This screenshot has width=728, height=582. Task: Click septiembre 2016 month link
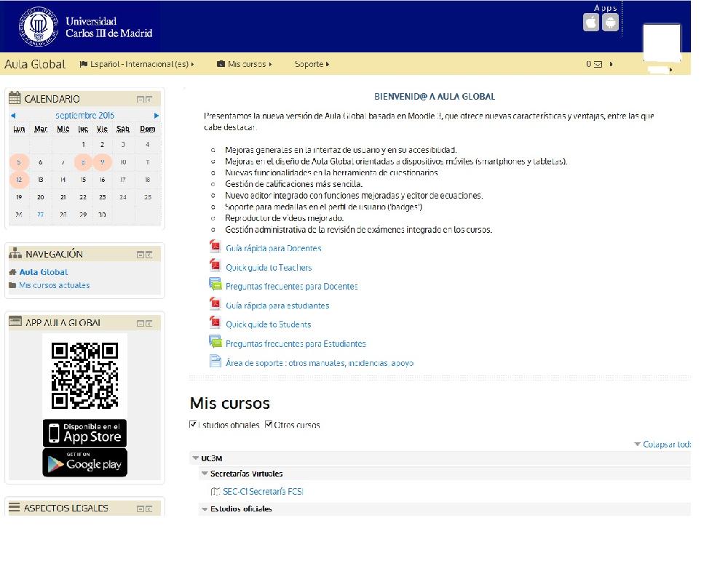pyautogui.click(x=84, y=115)
